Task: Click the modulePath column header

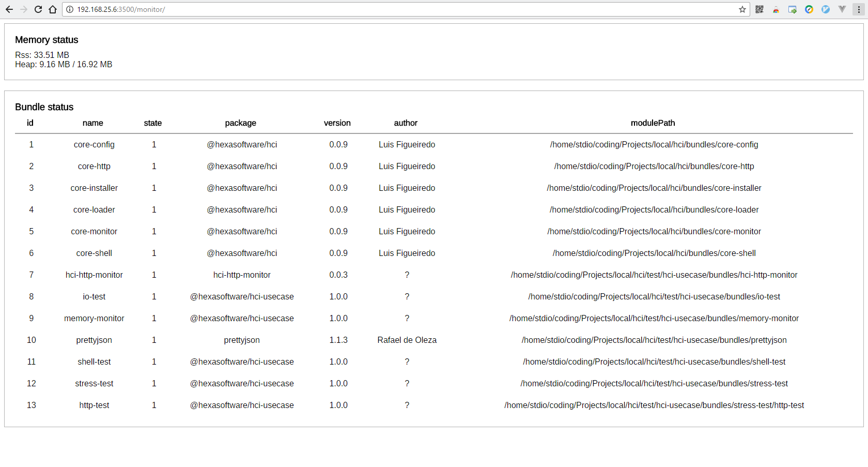Action: click(x=653, y=123)
